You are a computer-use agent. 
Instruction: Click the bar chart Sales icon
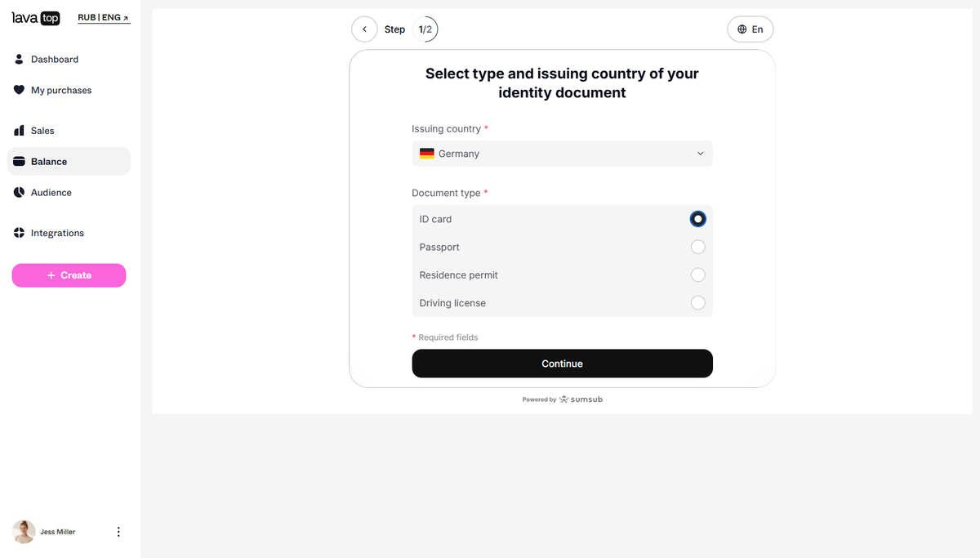click(20, 131)
